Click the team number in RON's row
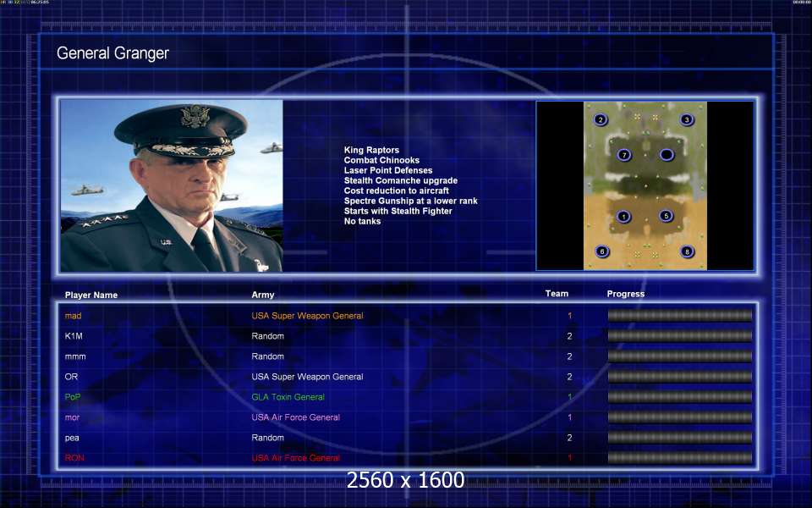 pos(569,458)
